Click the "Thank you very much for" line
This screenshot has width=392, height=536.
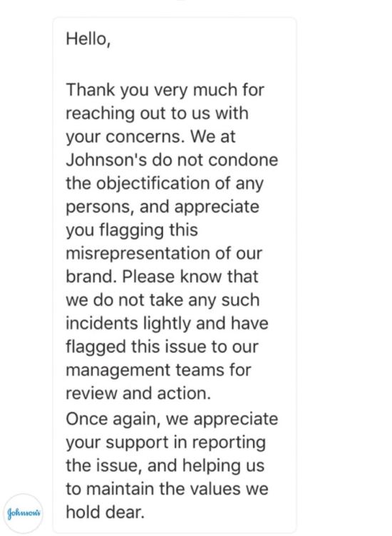click(165, 91)
